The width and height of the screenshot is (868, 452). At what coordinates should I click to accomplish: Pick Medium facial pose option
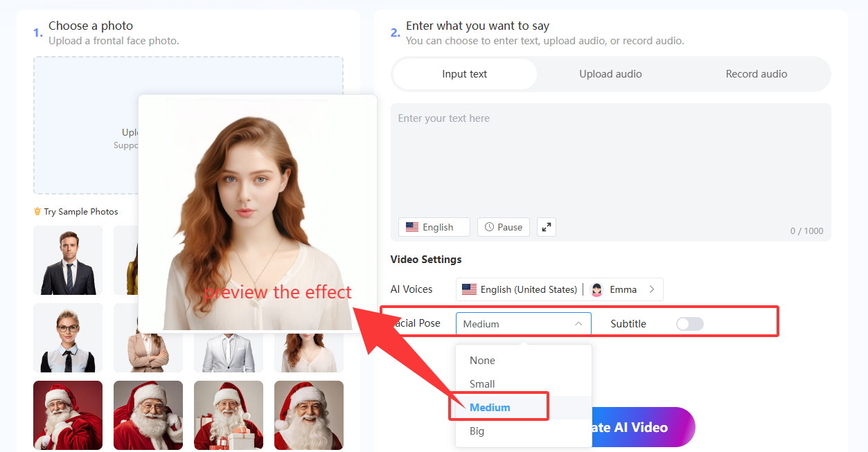pos(490,408)
